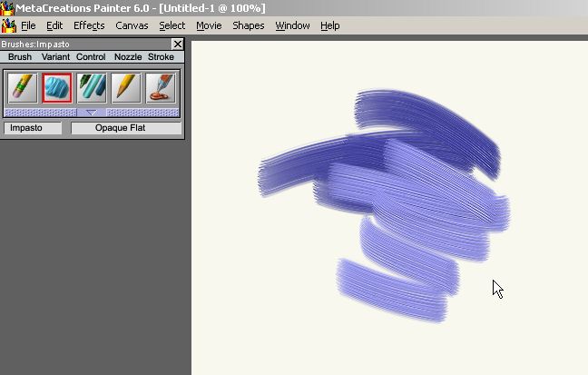The width and height of the screenshot is (588, 375).
Task: Open the Opaque Flat variant dropdown
Action: pos(126,128)
